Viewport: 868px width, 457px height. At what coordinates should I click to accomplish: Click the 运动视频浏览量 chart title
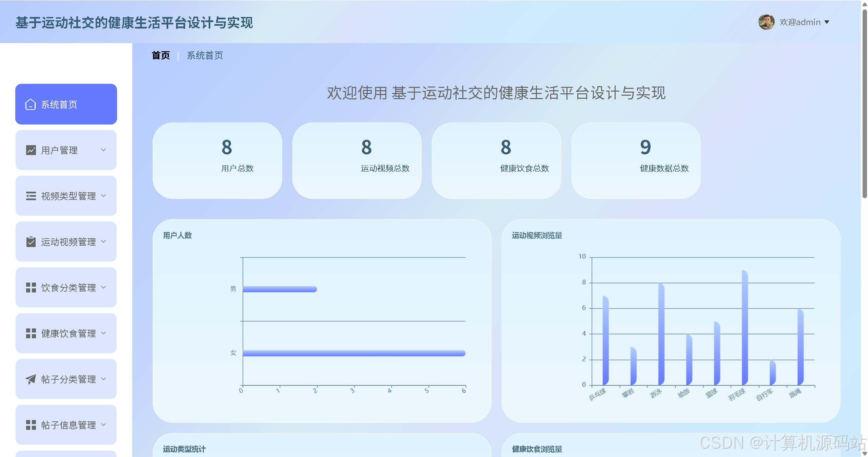tap(537, 235)
